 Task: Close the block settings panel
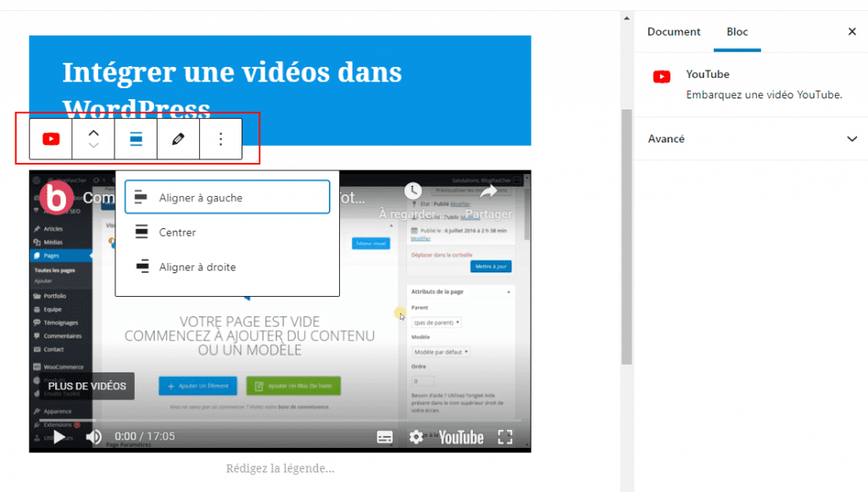tap(852, 31)
